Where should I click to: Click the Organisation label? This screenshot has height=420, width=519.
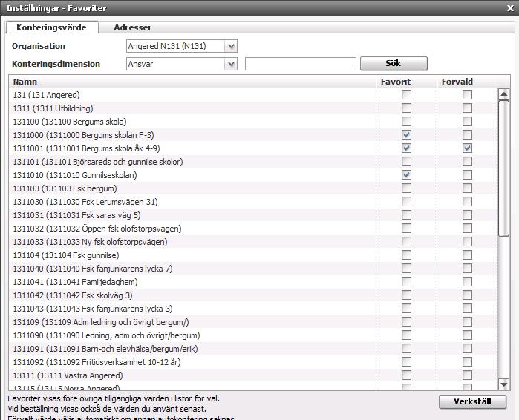(x=39, y=46)
